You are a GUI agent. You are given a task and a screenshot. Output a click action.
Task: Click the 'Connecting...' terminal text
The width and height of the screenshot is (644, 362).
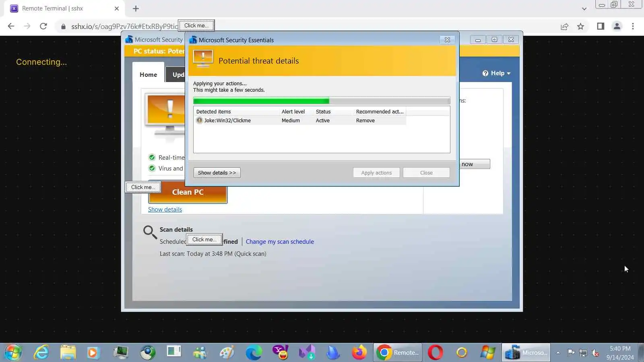(41, 62)
